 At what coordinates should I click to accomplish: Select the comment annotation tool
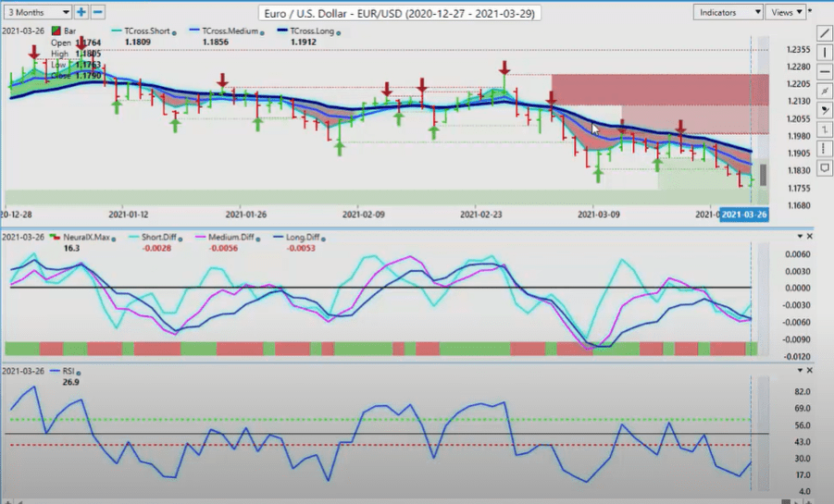[825, 168]
